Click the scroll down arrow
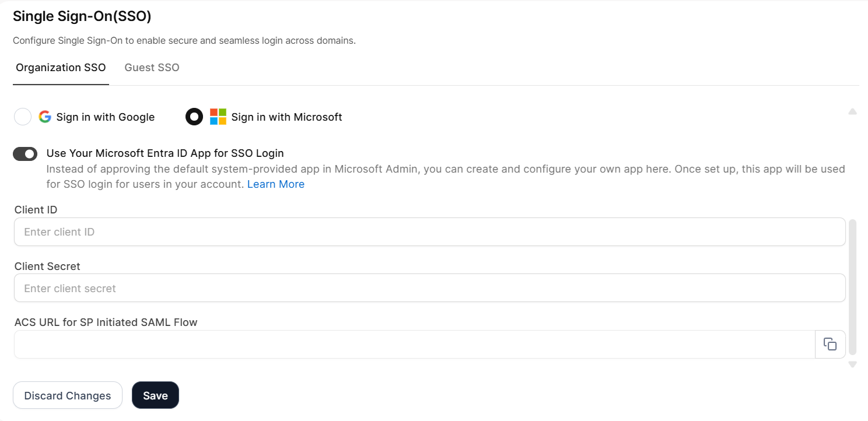This screenshot has width=868, height=421. tap(852, 364)
